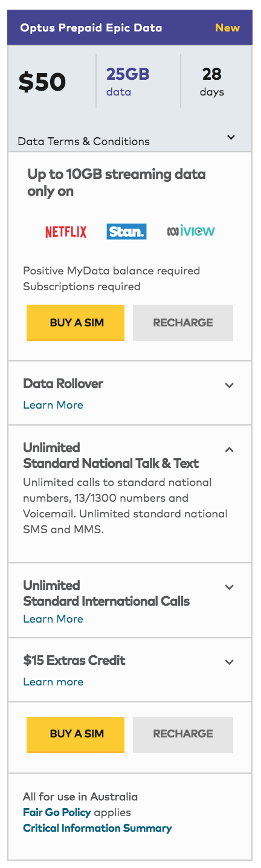Click the Data Terms & Conditions label
This screenshot has height=868, width=261.
pyautogui.click(x=84, y=141)
